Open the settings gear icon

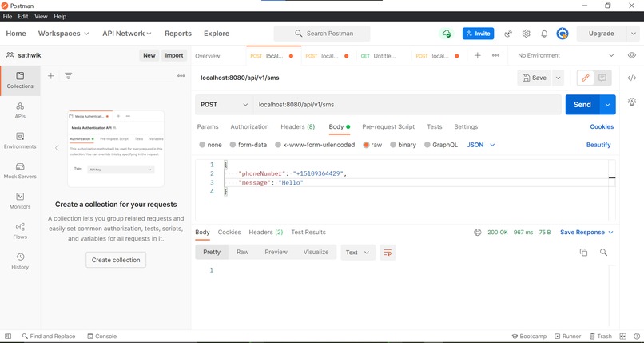tap(526, 34)
